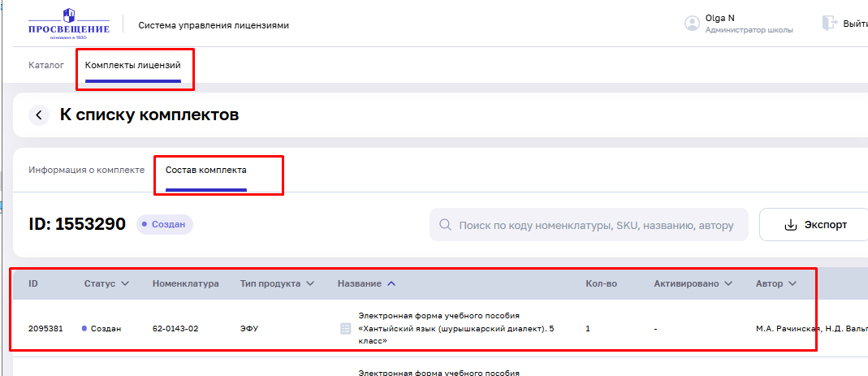The height and width of the screenshot is (376, 868).
Task: Click the Создан status badge near ID
Action: [165, 224]
